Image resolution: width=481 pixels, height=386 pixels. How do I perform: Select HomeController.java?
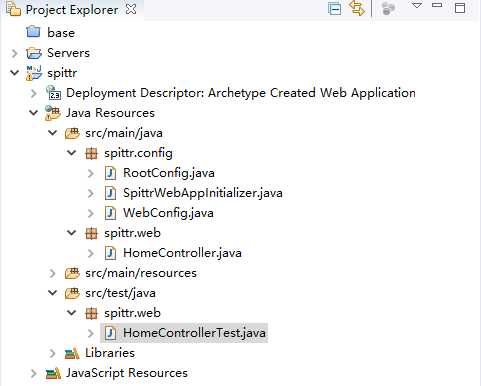[x=182, y=253]
